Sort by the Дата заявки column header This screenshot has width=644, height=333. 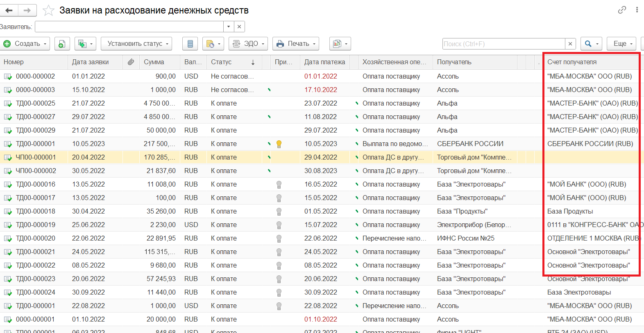[95, 62]
